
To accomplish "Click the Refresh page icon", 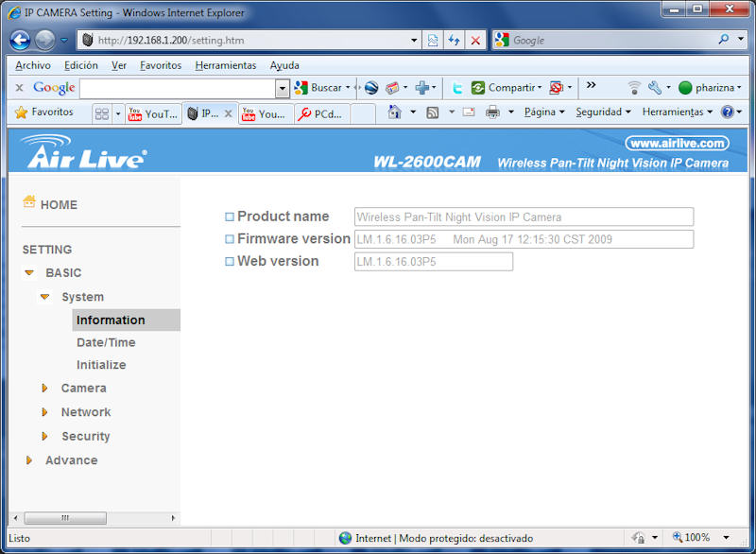I will (x=454, y=41).
